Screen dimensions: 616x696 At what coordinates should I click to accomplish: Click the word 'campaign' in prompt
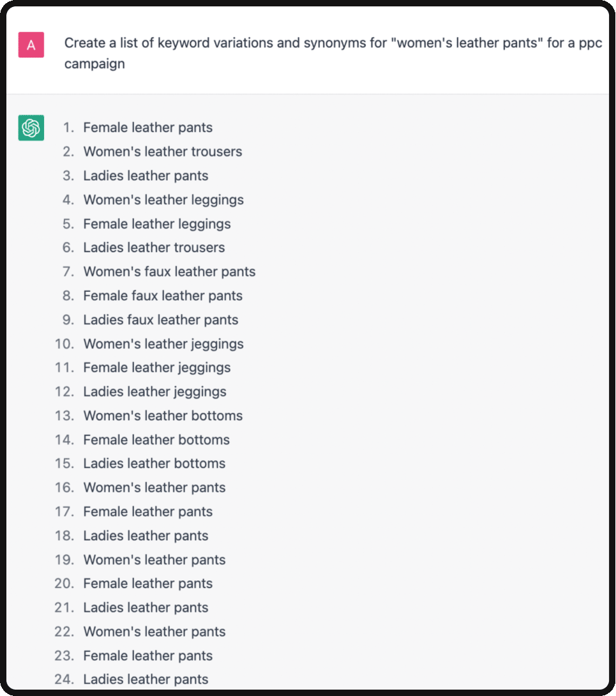pos(94,64)
